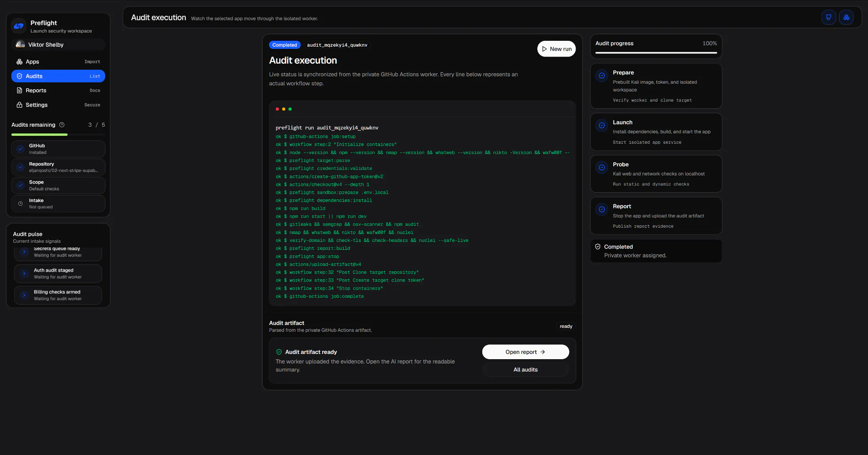This screenshot has height=455, width=868.
Task: Click the Repository check icon
Action: [21, 167]
